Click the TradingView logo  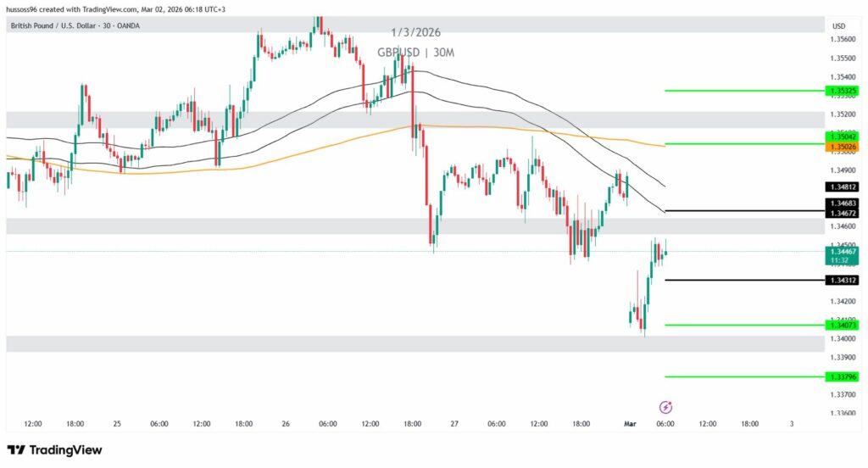[54, 450]
